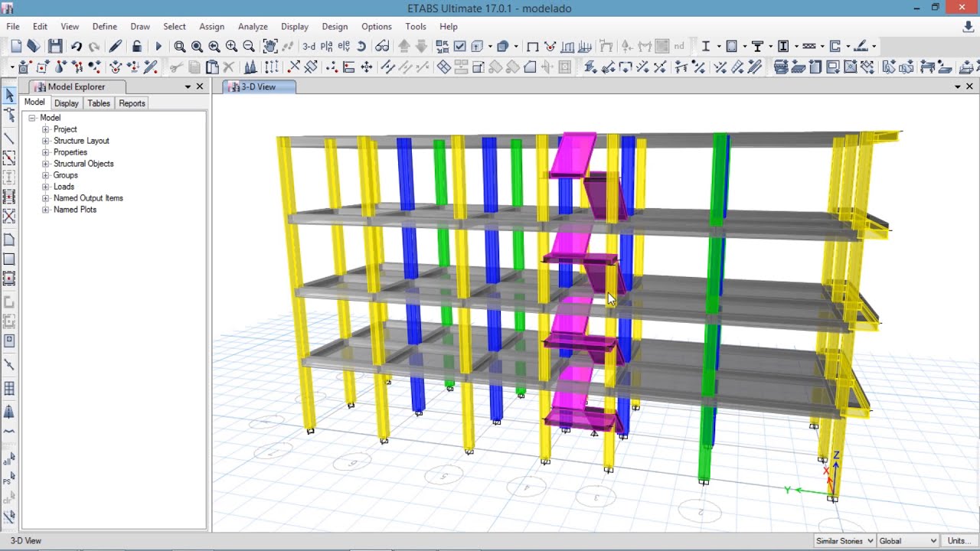Select Named Output Items tree item
Screen dimensions: 980x551
tap(88, 198)
